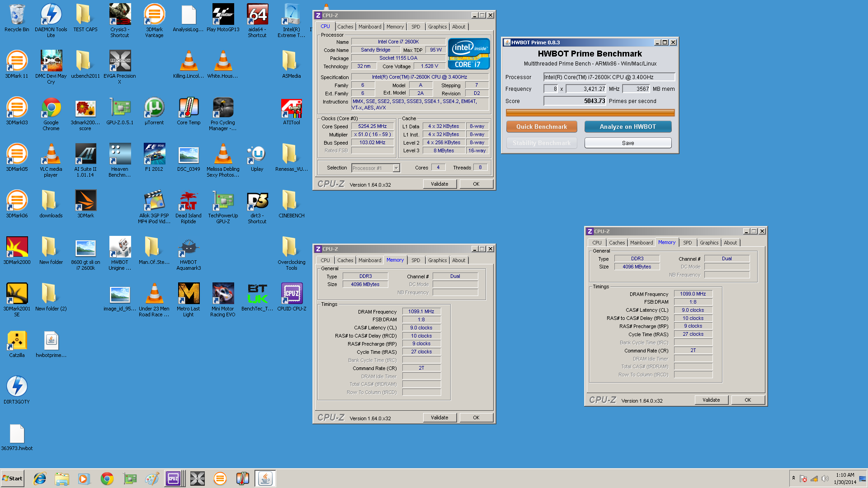Open VLC media player shortcut
The height and width of the screenshot is (488, 868).
click(51, 160)
